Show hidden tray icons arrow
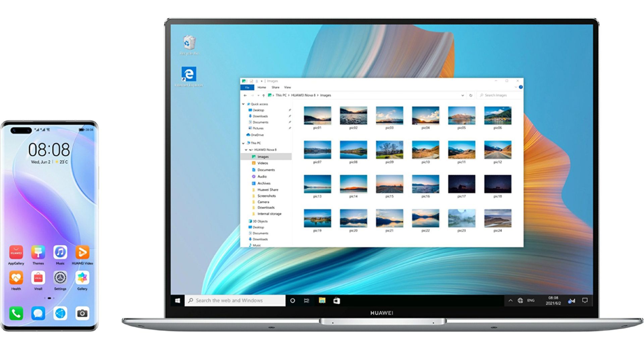Image resolution: width=644 pixels, height=349 pixels. (x=511, y=301)
